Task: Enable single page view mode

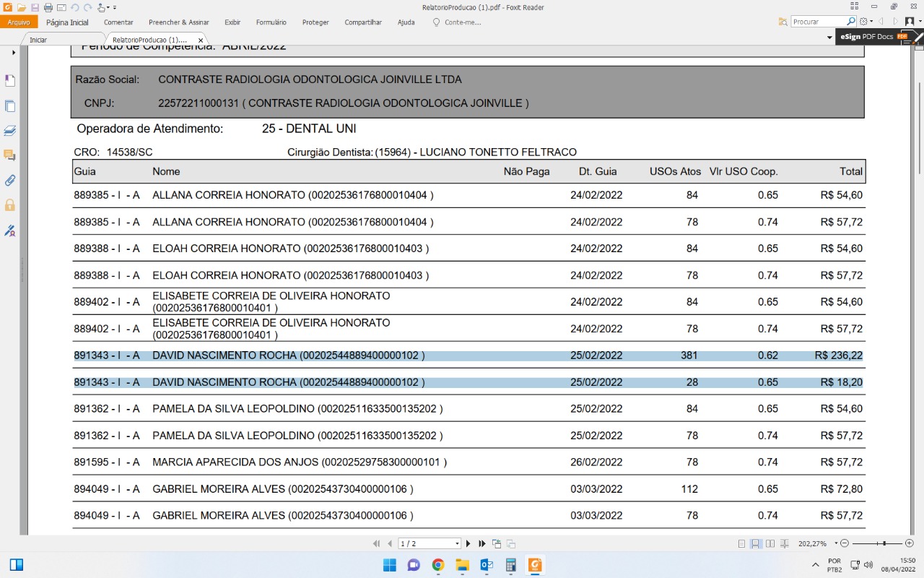Action: point(742,543)
